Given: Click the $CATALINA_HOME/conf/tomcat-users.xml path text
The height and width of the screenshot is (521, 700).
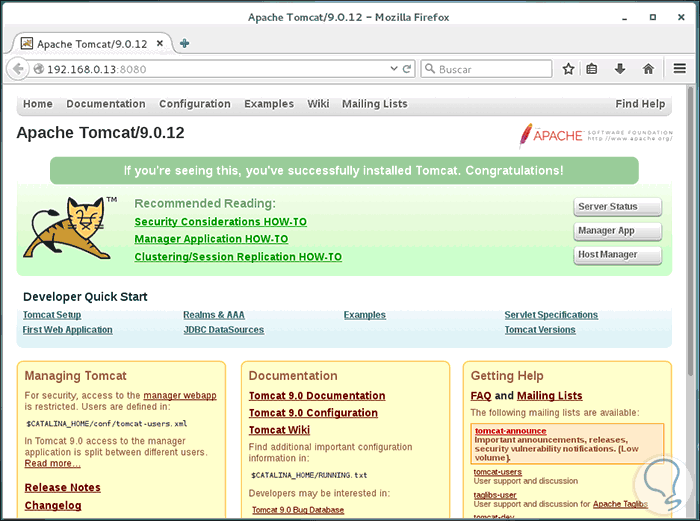Looking at the screenshot, I should coord(107,424).
